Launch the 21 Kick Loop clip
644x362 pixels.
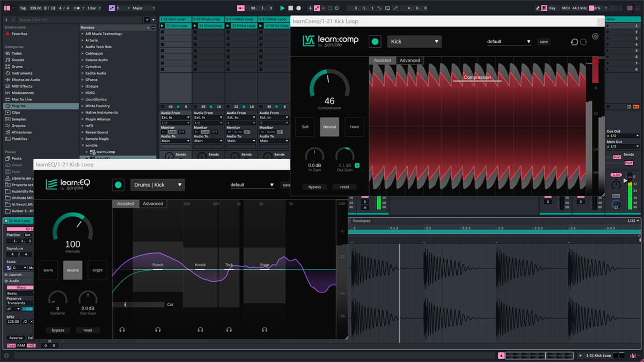pos(163,26)
